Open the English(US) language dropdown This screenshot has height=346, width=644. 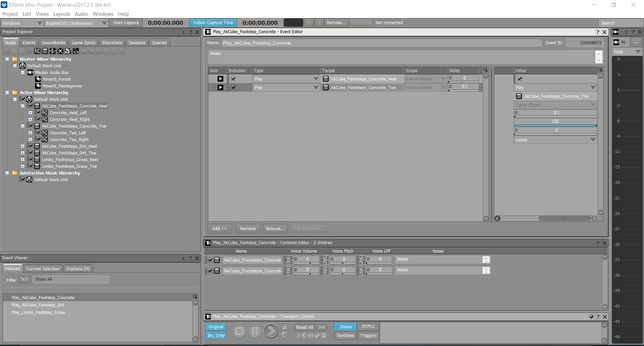(76, 23)
